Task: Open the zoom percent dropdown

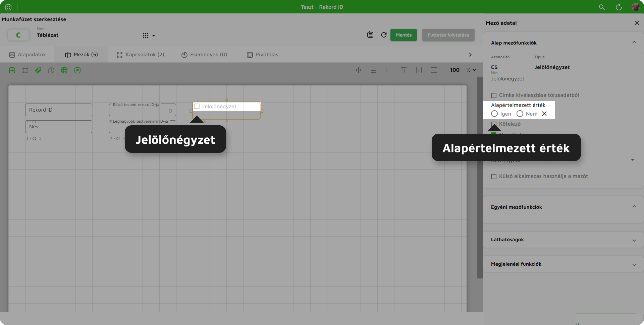Action: coord(472,70)
